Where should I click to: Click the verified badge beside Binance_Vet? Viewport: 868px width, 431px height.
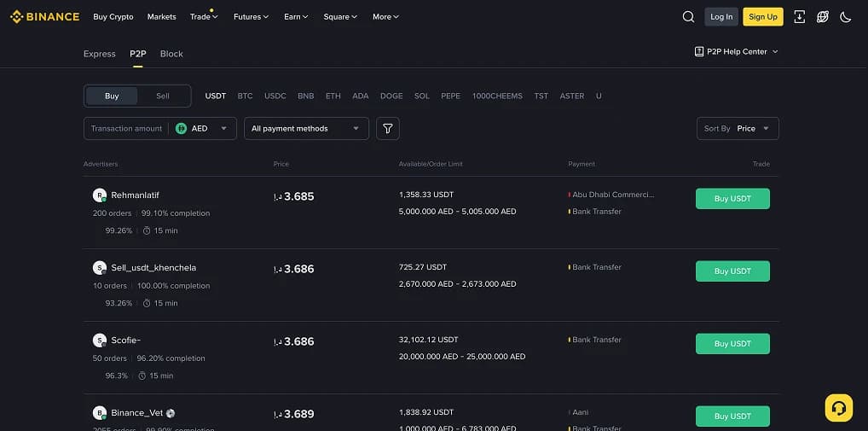pos(171,413)
